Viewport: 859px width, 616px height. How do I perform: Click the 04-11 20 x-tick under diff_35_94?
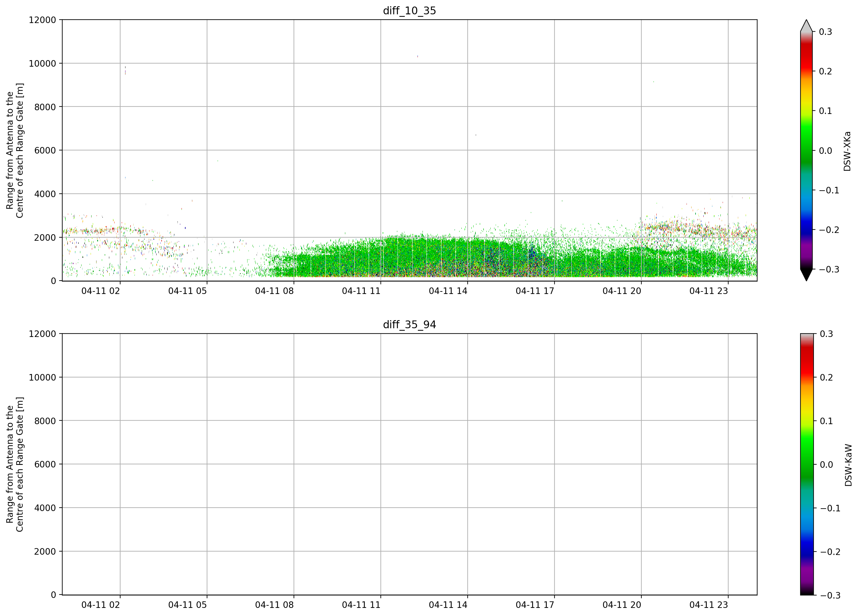[x=622, y=605]
